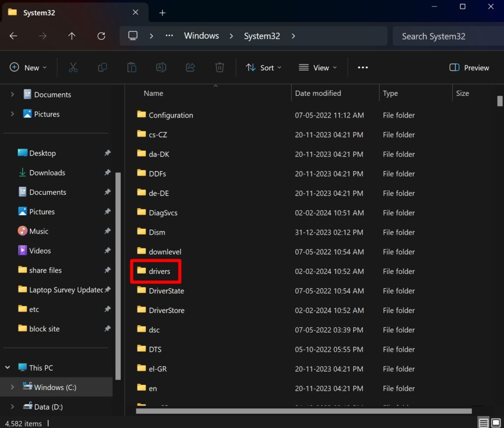Image resolution: width=504 pixels, height=428 pixels.
Task: Open the Sort dropdown
Action: 264,67
